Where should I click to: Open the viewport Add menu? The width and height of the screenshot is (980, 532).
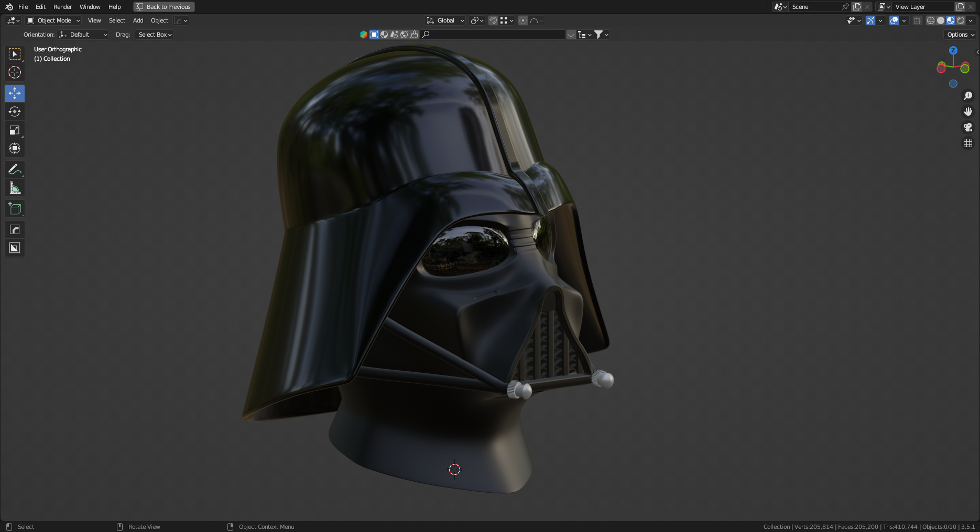pyautogui.click(x=138, y=20)
